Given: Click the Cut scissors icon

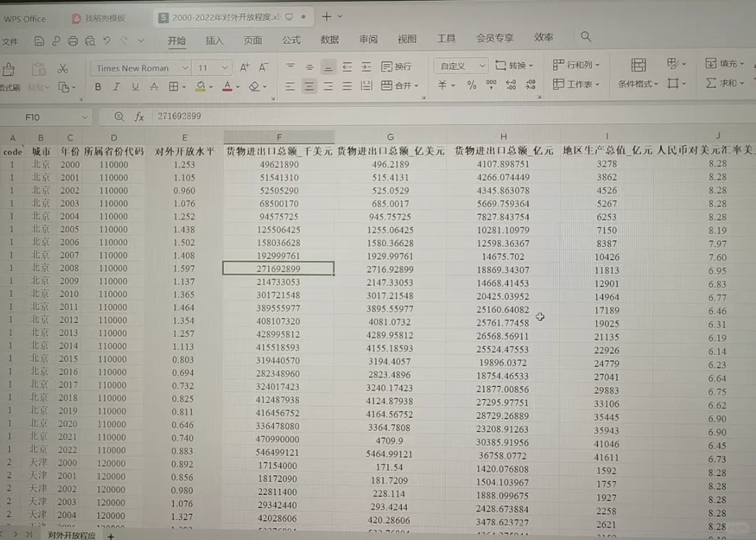Looking at the screenshot, I should click(63, 68).
